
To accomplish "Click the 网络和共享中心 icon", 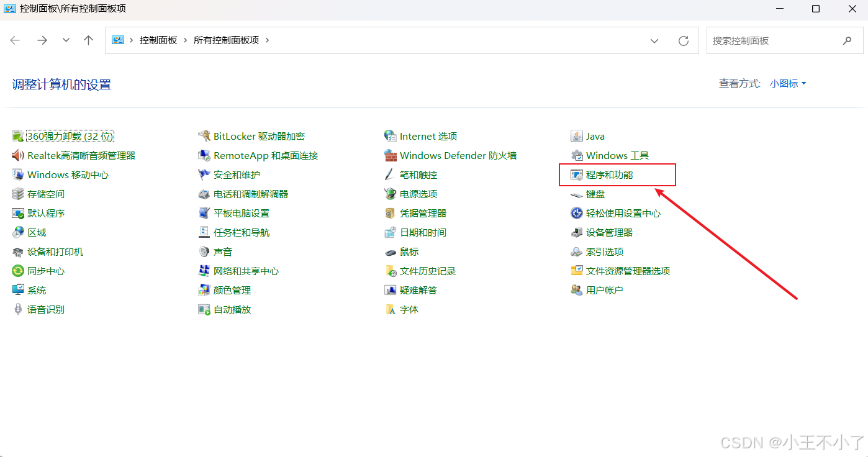I will point(204,271).
